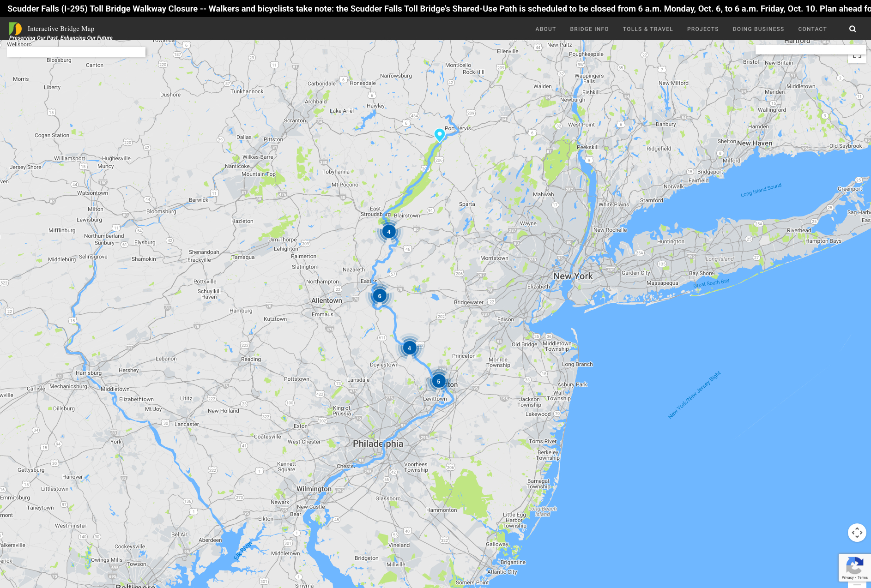Select the teal bridge pin near Port Jervis

tap(440, 134)
